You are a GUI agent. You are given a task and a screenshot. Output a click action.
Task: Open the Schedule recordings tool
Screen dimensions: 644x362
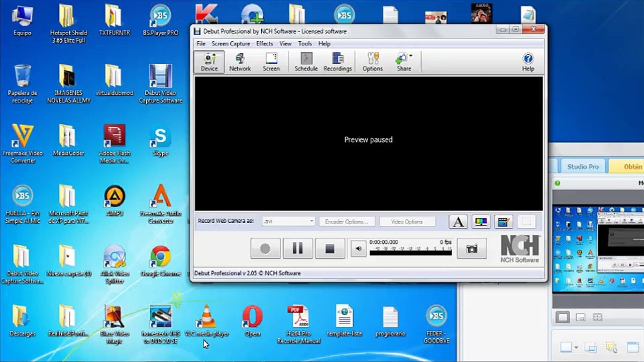(306, 62)
